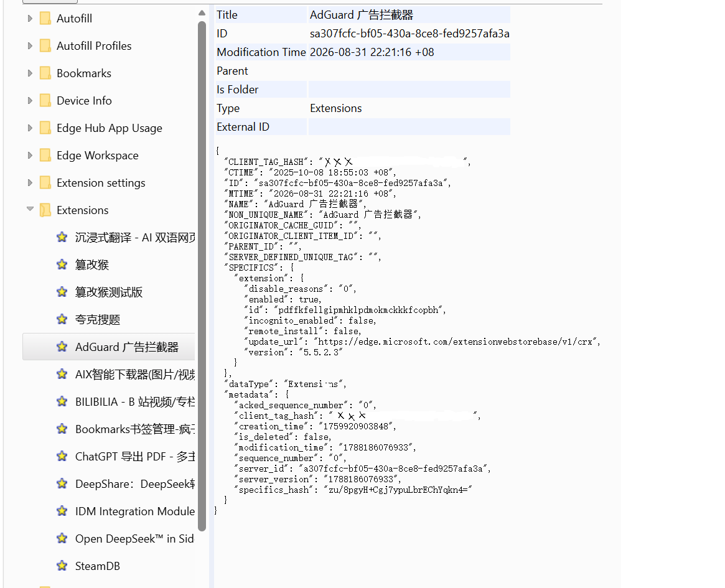Screen dimensions: 725x588
Task: Open the 篡改猴 extension entry
Action: (x=92, y=264)
